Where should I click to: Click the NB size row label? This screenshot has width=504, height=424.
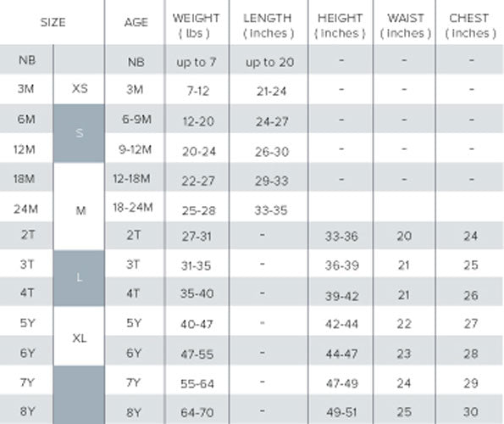[x=27, y=60]
